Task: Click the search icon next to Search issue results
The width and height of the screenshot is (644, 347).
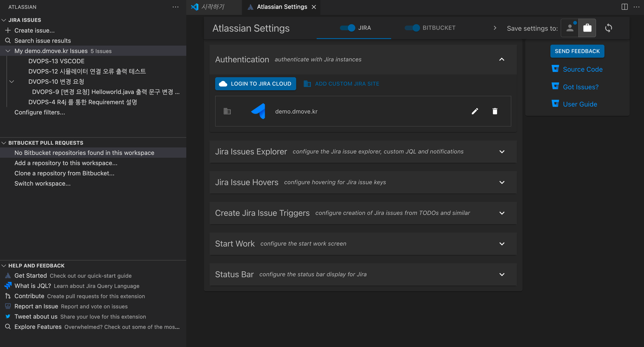Action: [x=8, y=40]
